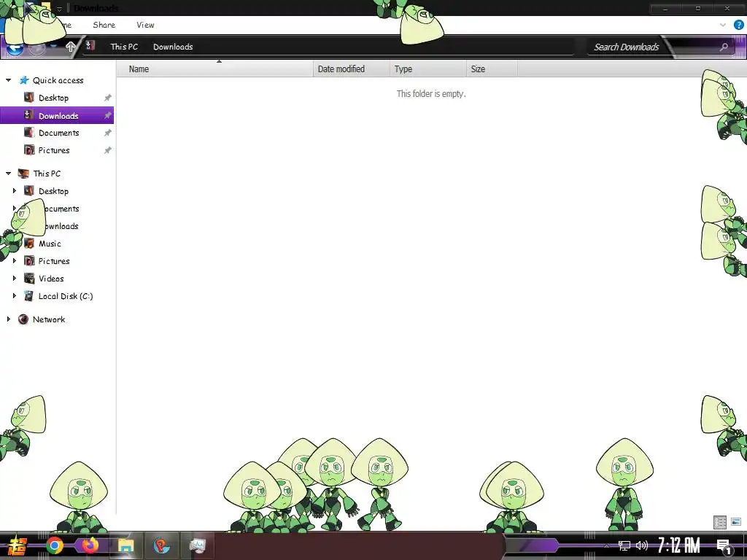Screen dimensions: 747x560
Task: Click the Pictures icon under This PC
Action: [29, 261]
